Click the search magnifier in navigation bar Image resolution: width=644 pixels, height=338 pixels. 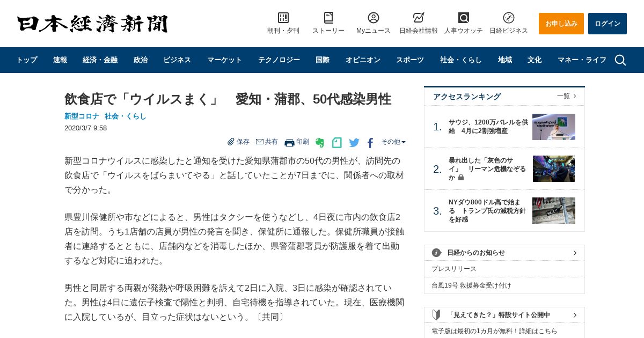[620, 60]
